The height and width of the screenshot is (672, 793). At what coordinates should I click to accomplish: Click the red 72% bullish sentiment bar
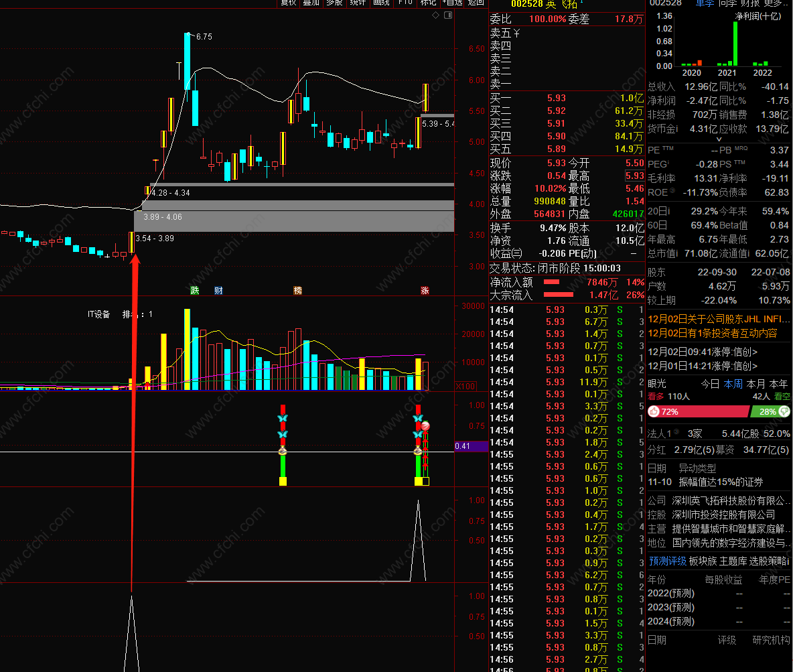point(698,411)
